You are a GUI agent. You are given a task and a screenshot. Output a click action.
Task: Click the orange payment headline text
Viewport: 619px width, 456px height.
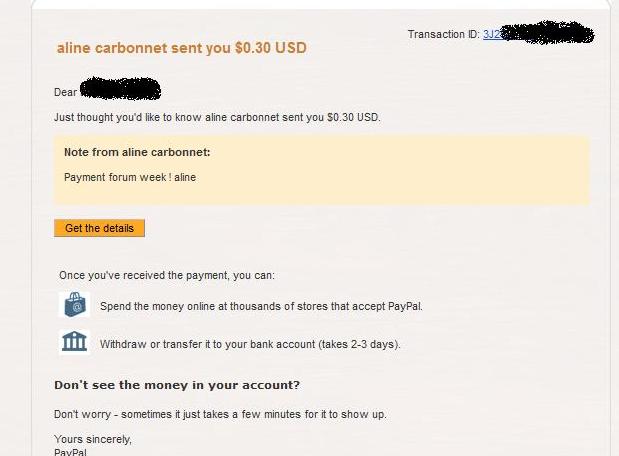point(182,48)
